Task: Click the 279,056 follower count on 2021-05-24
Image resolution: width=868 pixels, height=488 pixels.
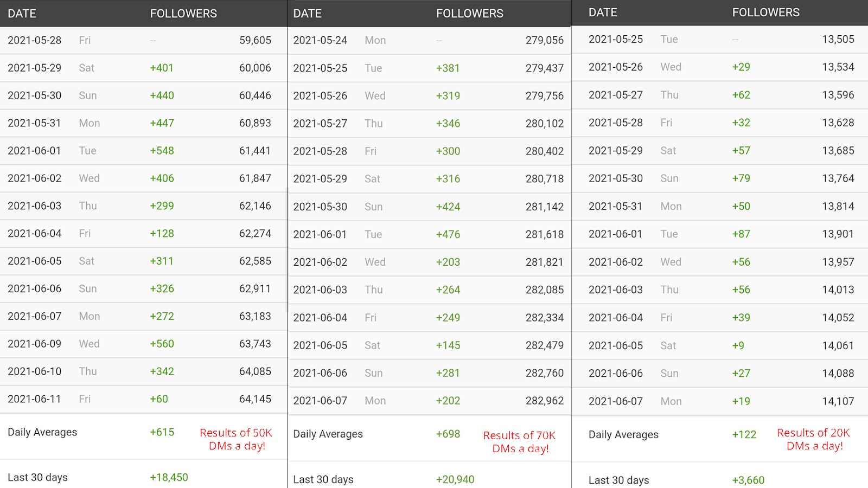Action: (545, 40)
